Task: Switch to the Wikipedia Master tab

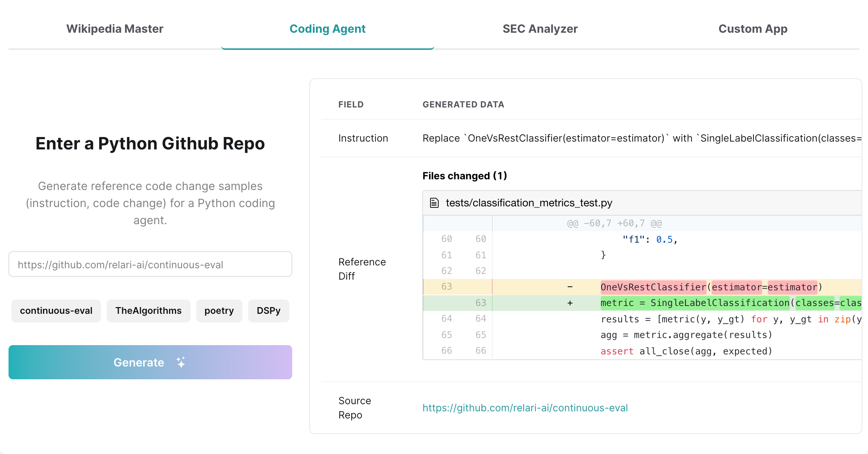Action: [x=114, y=29]
